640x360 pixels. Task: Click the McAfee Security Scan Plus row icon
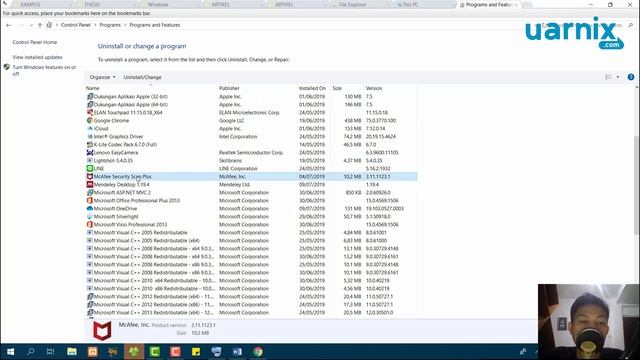(x=90, y=176)
